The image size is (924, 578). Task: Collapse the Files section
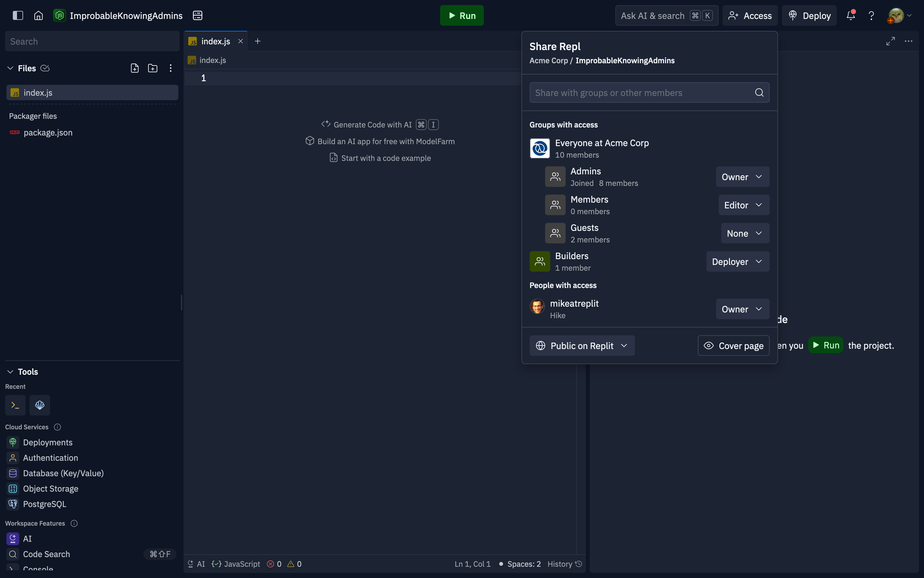pyautogui.click(x=10, y=68)
